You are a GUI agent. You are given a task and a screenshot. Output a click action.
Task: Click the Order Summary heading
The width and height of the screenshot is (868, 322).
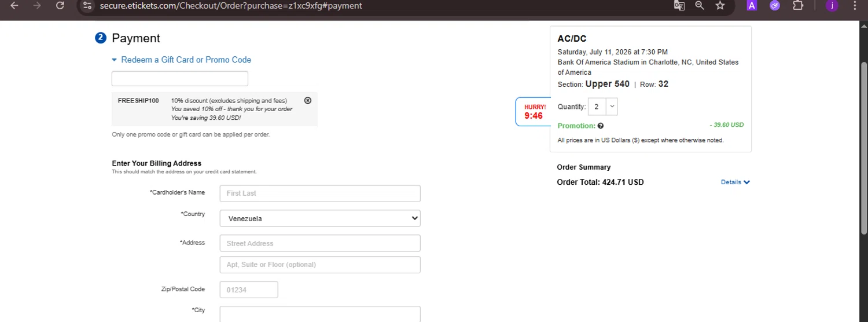point(584,167)
